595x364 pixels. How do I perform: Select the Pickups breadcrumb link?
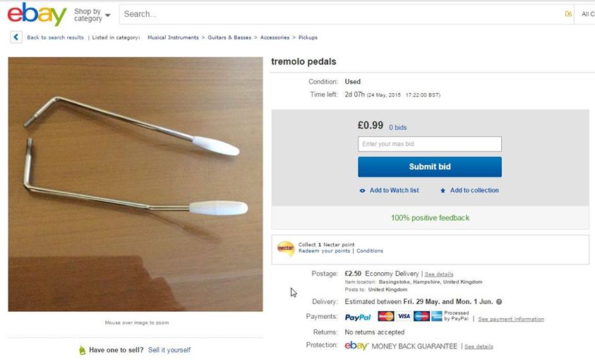[x=308, y=37]
